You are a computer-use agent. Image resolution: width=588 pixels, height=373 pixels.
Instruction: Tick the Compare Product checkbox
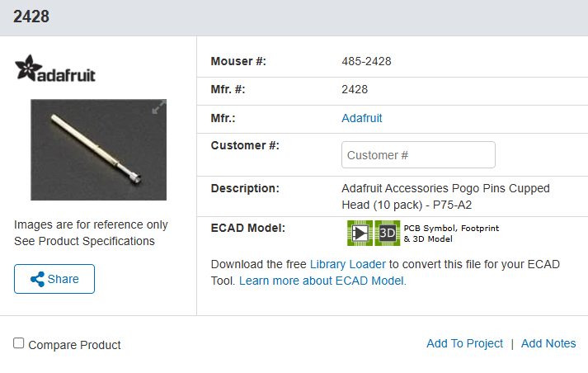click(x=19, y=343)
